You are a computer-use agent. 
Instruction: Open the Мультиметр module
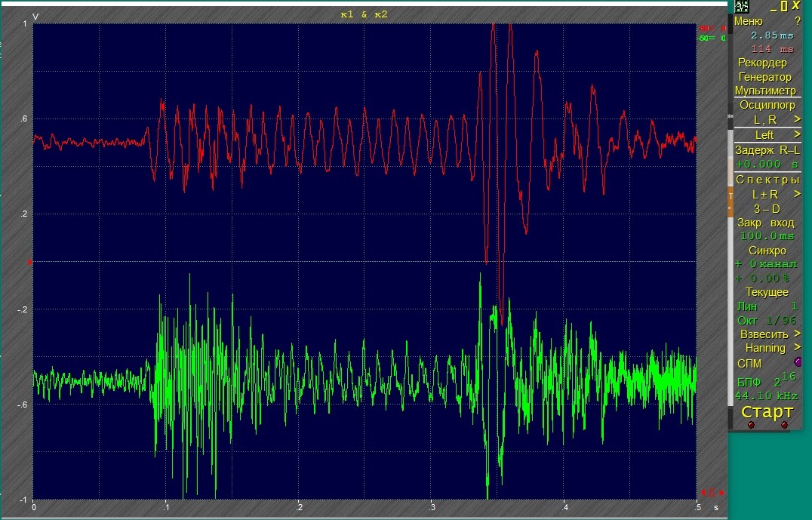click(x=765, y=91)
